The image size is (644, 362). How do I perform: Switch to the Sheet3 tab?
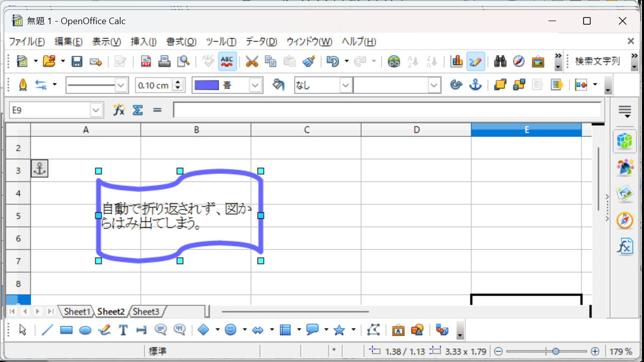146,312
